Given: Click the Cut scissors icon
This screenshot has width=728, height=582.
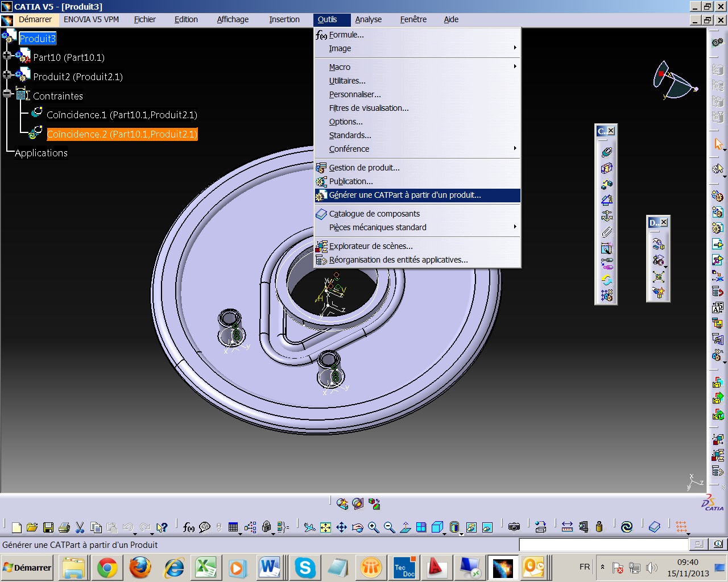Looking at the screenshot, I should [x=80, y=527].
